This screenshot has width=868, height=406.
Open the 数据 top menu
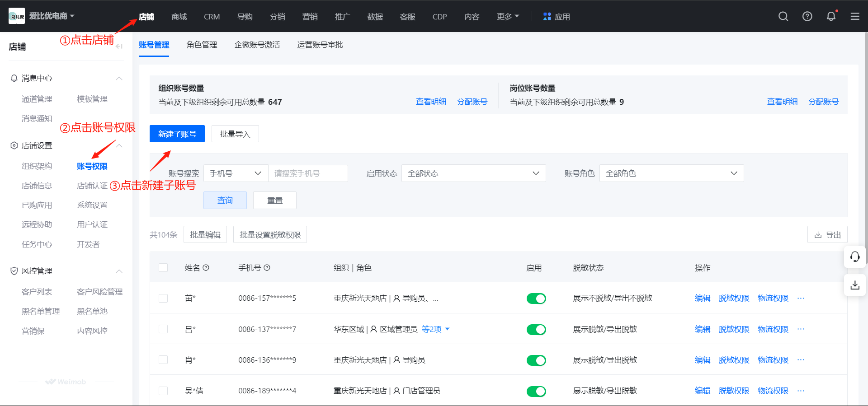pyautogui.click(x=375, y=16)
